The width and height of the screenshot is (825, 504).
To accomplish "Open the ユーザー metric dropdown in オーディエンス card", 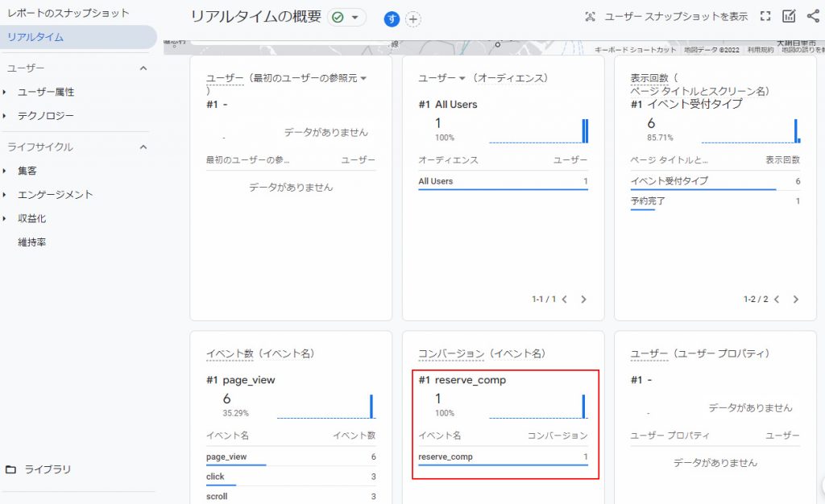I will click(x=462, y=78).
